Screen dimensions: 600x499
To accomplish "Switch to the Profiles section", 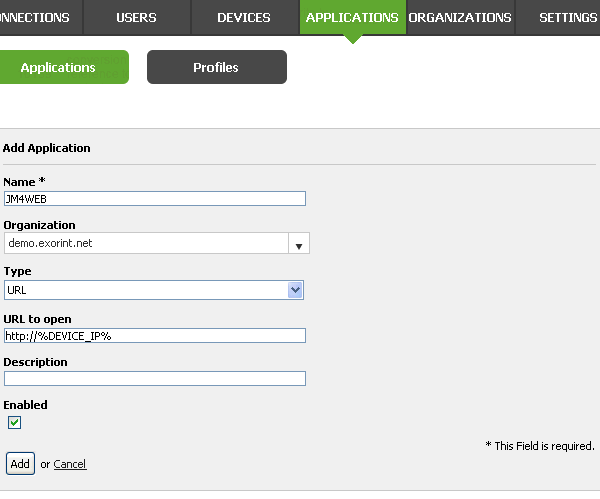I will pyautogui.click(x=217, y=67).
